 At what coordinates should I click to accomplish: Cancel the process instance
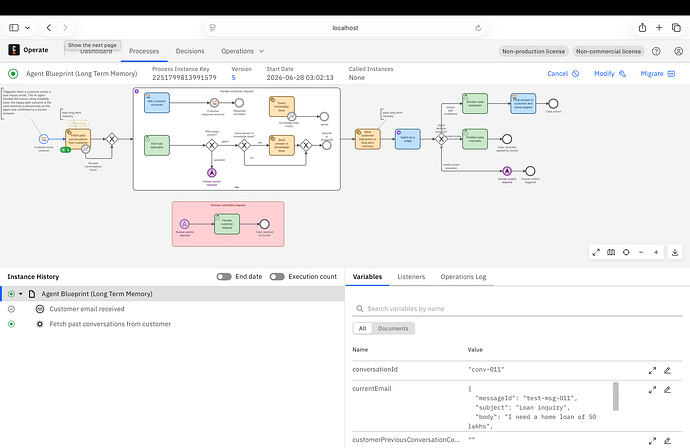coord(563,73)
